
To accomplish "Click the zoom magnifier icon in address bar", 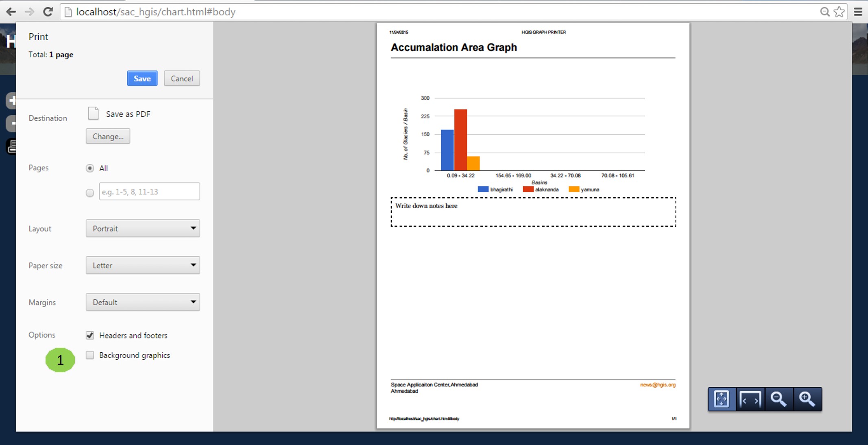I will click(824, 12).
